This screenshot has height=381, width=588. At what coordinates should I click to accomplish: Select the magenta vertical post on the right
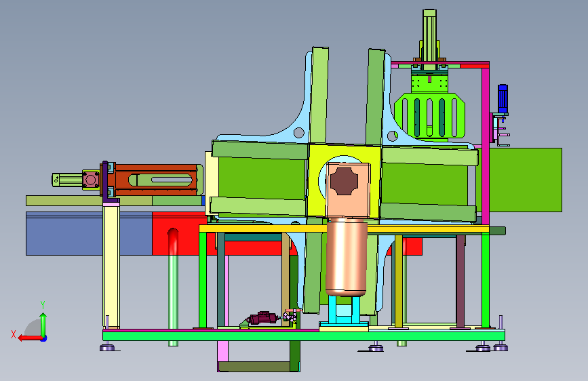point(485,146)
